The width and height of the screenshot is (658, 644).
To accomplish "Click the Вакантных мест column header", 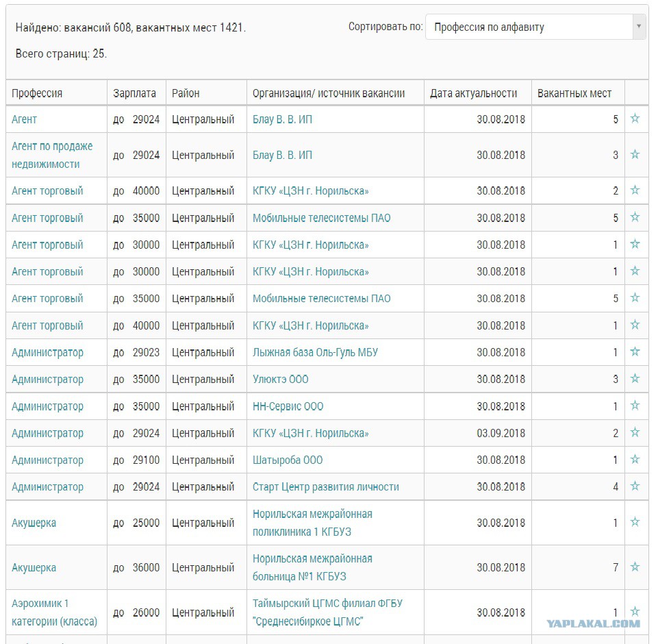I will (x=574, y=93).
